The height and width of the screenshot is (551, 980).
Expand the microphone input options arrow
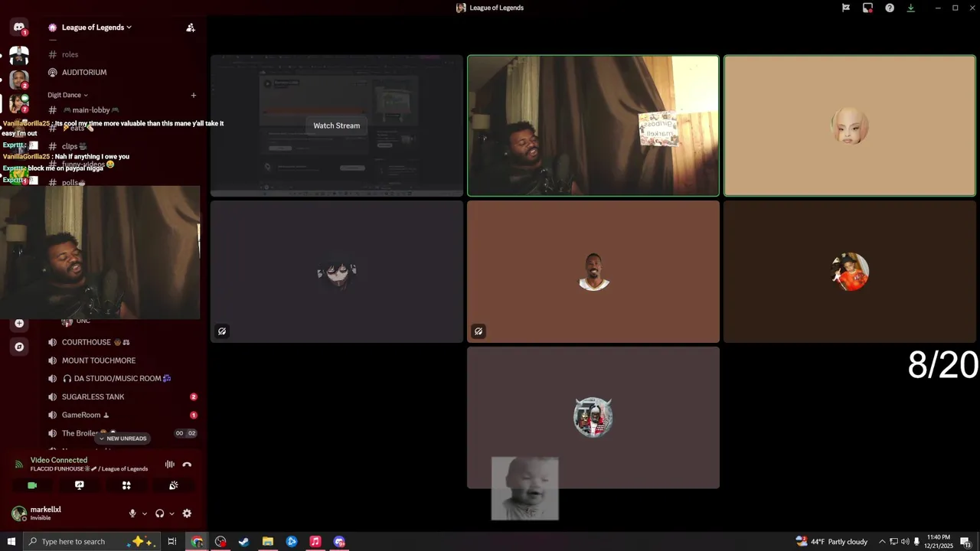(x=144, y=514)
